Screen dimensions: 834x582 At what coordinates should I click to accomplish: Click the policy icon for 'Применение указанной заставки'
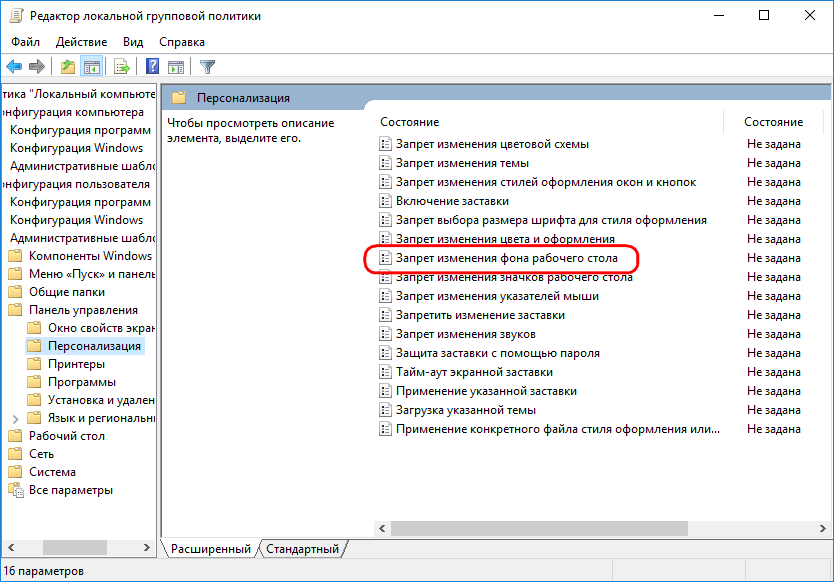(385, 391)
